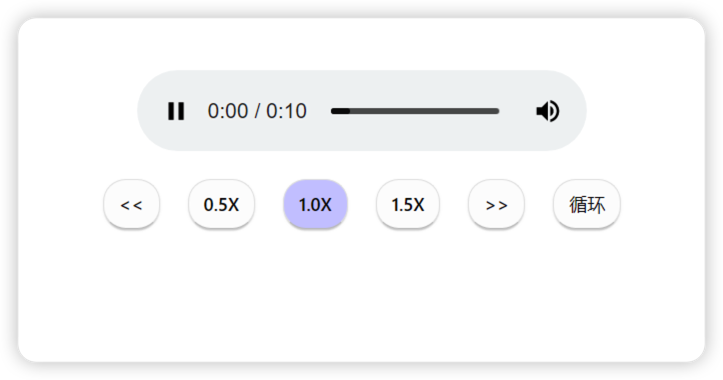Jump backward with the double left arrows
The image size is (723, 380).
point(131,204)
